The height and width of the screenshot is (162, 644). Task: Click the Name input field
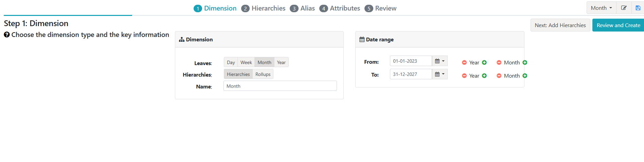coord(280,86)
